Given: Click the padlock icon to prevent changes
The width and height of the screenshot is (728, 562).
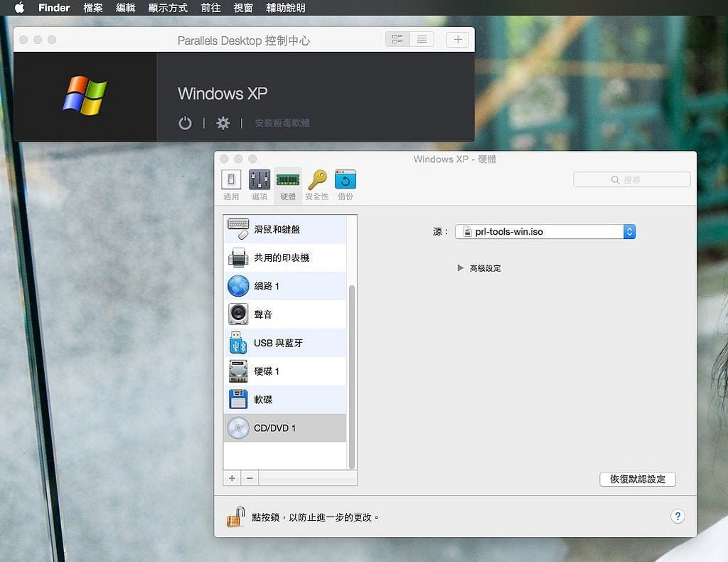Looking at the screenshot, I should 236,517.
